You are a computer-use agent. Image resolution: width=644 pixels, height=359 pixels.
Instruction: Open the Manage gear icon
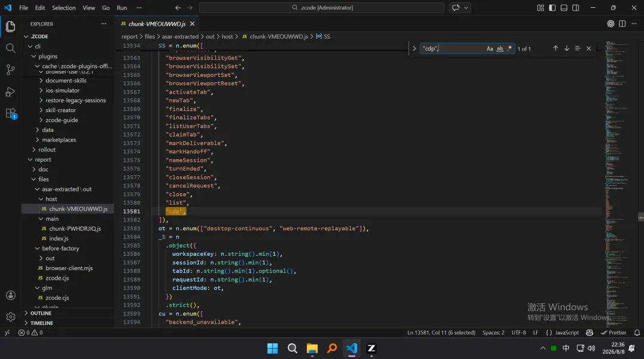point(11,317)
